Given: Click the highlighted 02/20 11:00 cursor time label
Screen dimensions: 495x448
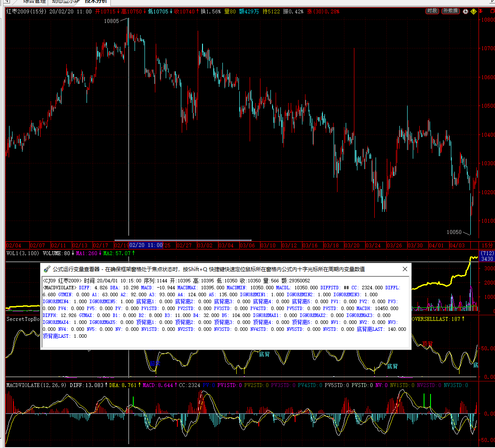Looking at the screenshot, I should [146, 245].
